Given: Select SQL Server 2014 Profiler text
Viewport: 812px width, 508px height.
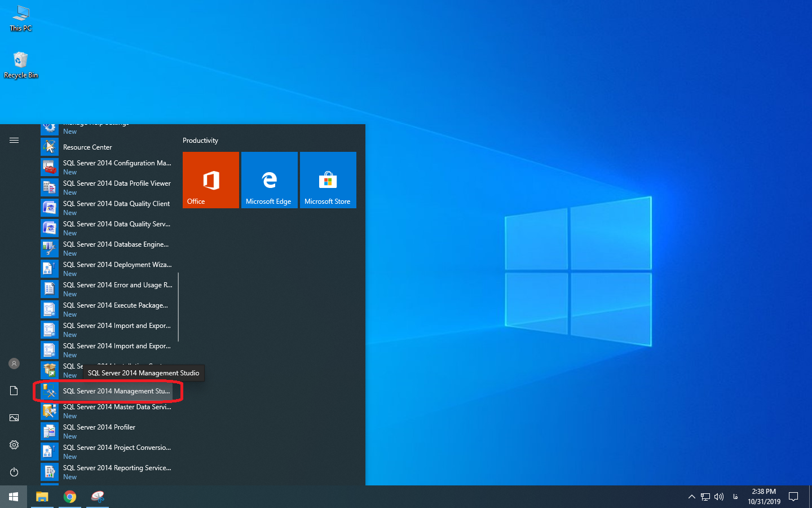Looking at the screenshot, I should click(x=99, y=427).
